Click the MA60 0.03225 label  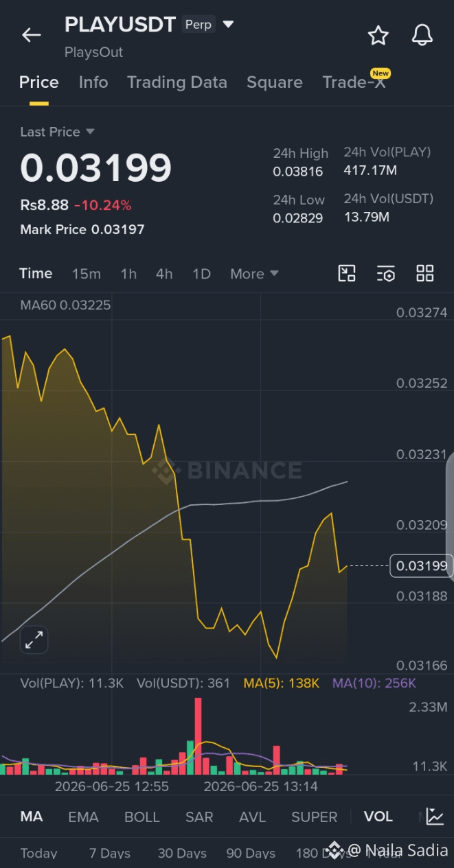point(65,305)
